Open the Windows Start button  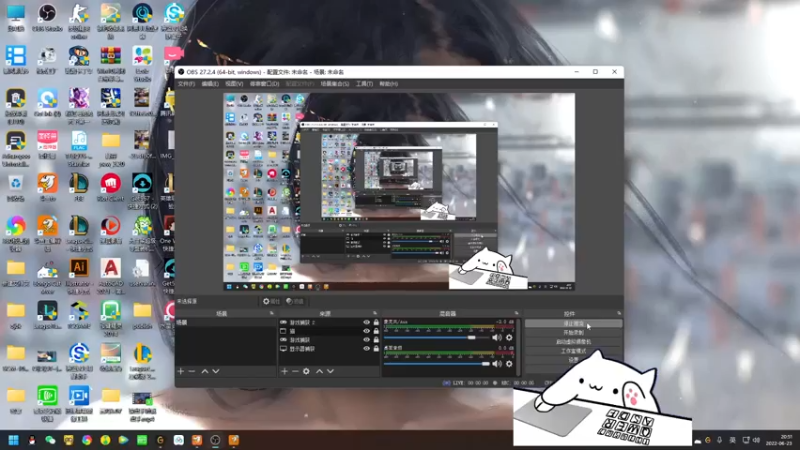(x=14, y=440)
